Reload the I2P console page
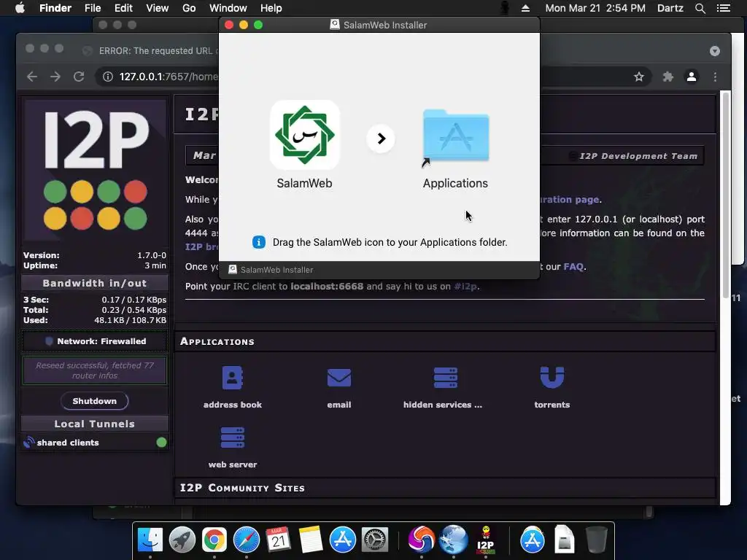 (x=79, y=77)
